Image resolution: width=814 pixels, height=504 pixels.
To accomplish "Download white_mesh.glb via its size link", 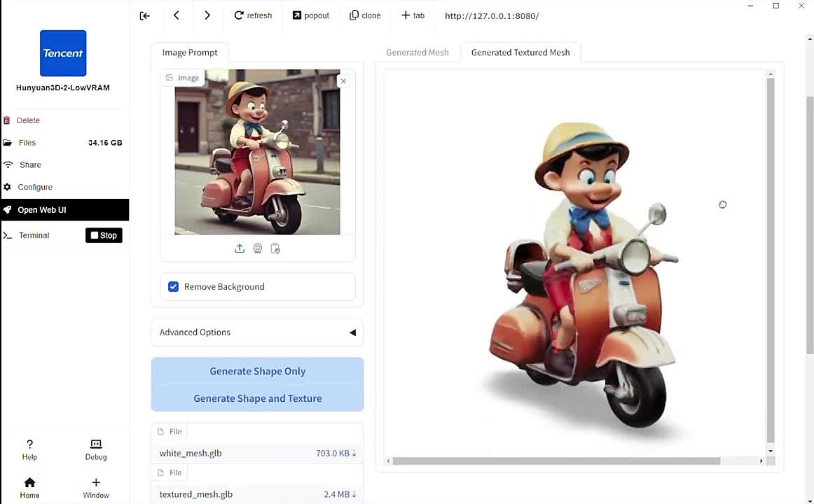I will click(336, 453).
